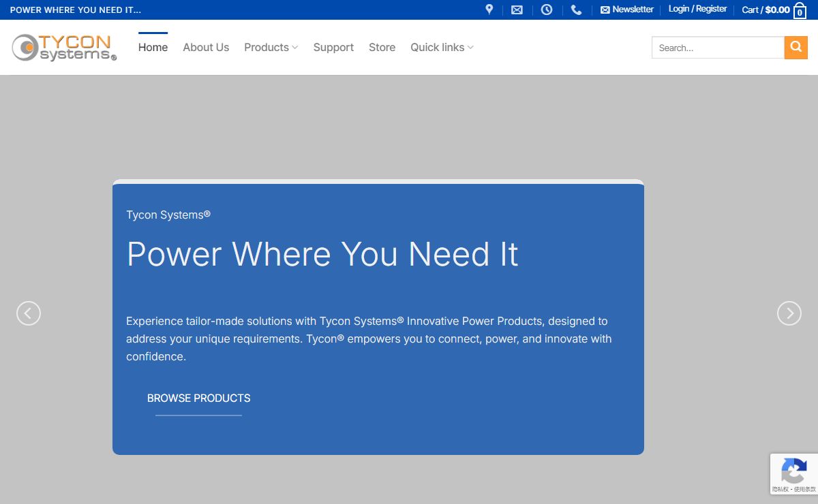Screen dimensions: 818x504
Task: Open Login / Register
Action: 697,9
